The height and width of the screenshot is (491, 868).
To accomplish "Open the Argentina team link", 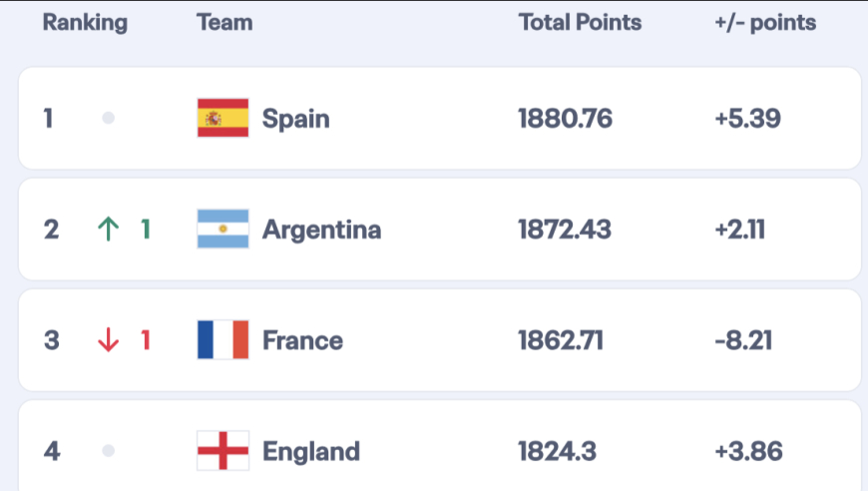I will click(x=321, y=230).
